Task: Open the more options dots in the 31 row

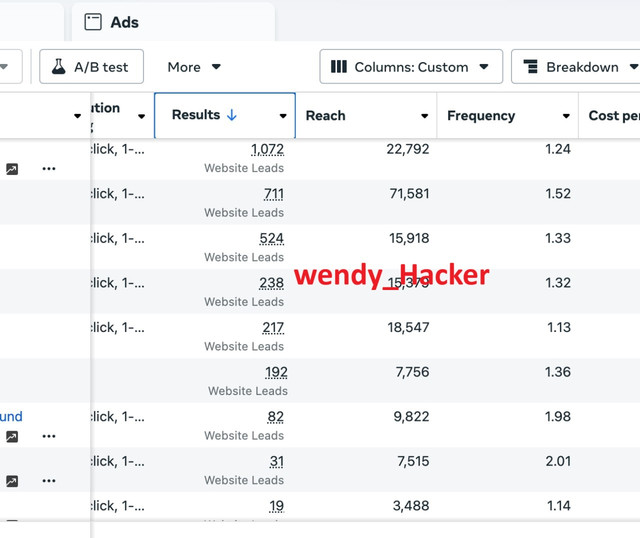Action: [x=49, y=481]
